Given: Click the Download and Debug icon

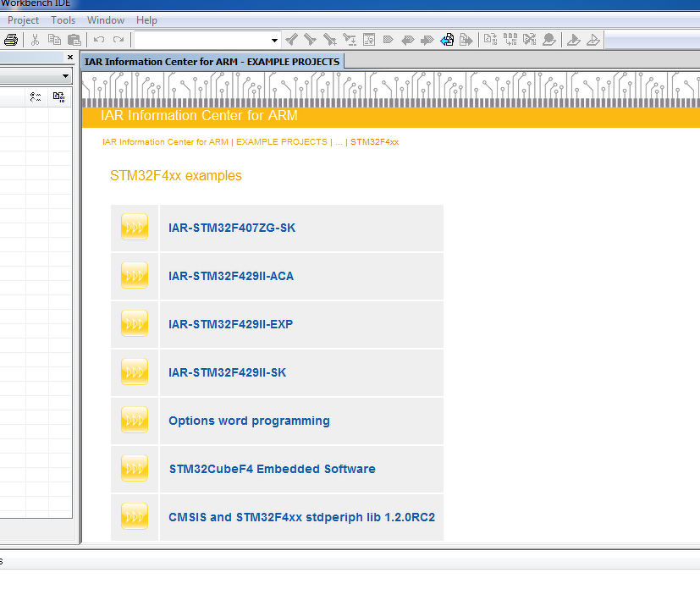Looking at the screenshot, I should tap(574, 40).
